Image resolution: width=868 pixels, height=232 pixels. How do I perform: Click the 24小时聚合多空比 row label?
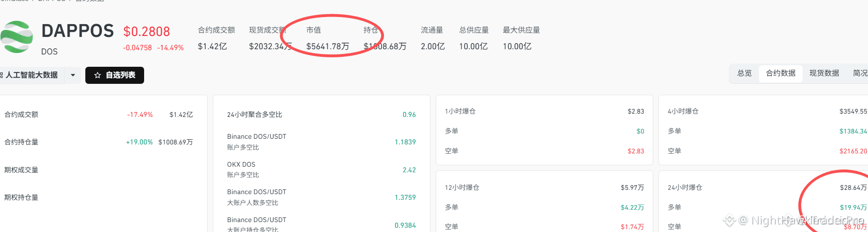(x=255, y=115)
